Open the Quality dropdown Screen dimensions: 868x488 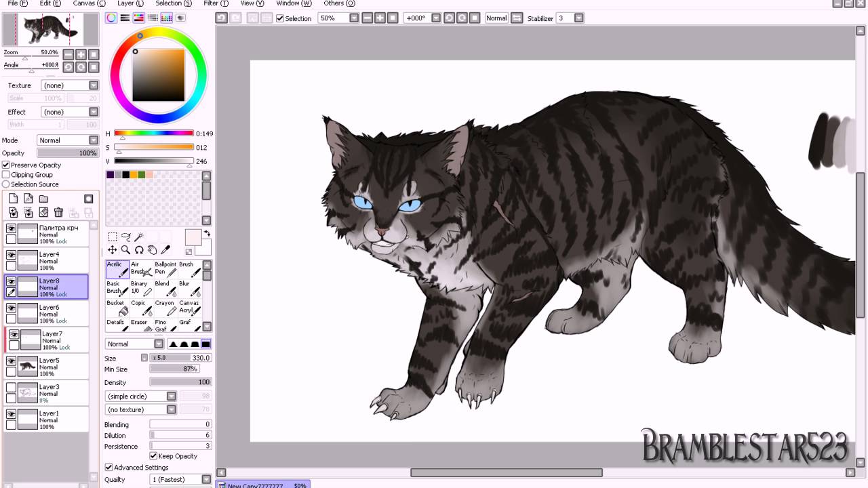(180, 479)
